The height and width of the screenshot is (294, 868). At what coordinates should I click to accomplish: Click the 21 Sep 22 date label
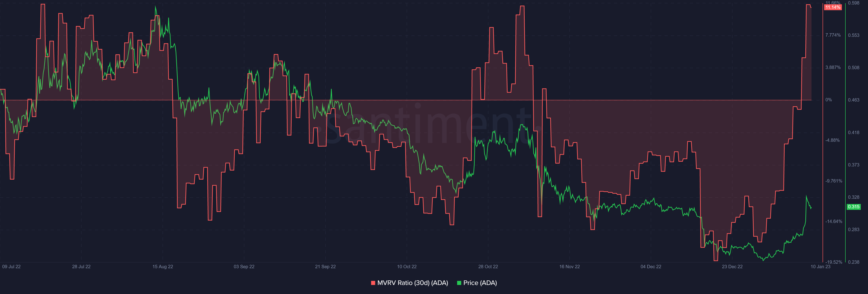coord(325,267)
